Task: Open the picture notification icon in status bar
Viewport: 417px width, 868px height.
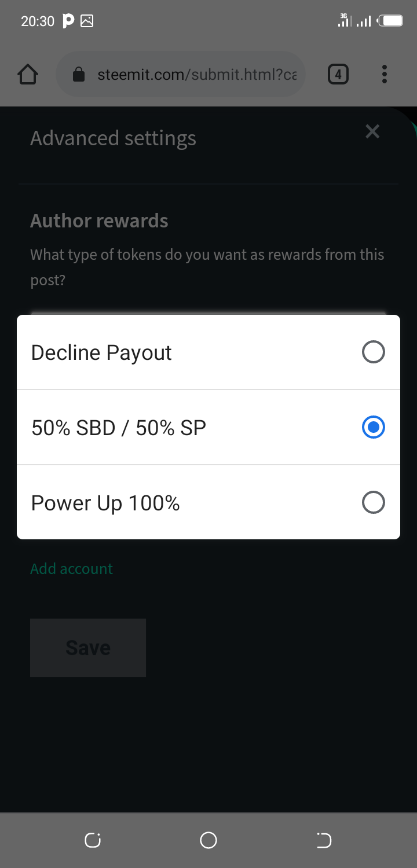Action: [x=87, y=21]
